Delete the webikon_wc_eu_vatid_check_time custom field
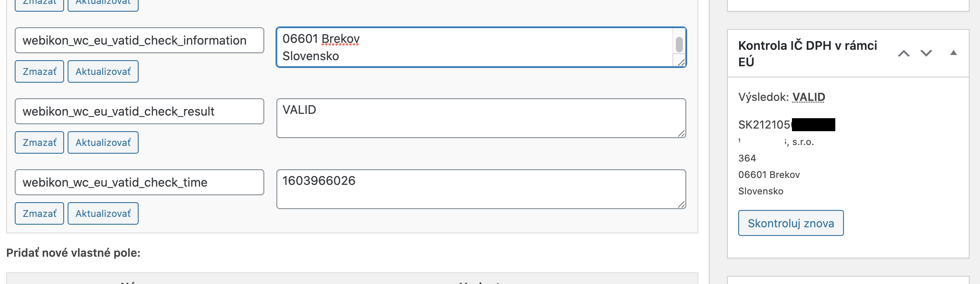980x284 pixels. pyautogui.click(x=39, y=213)
